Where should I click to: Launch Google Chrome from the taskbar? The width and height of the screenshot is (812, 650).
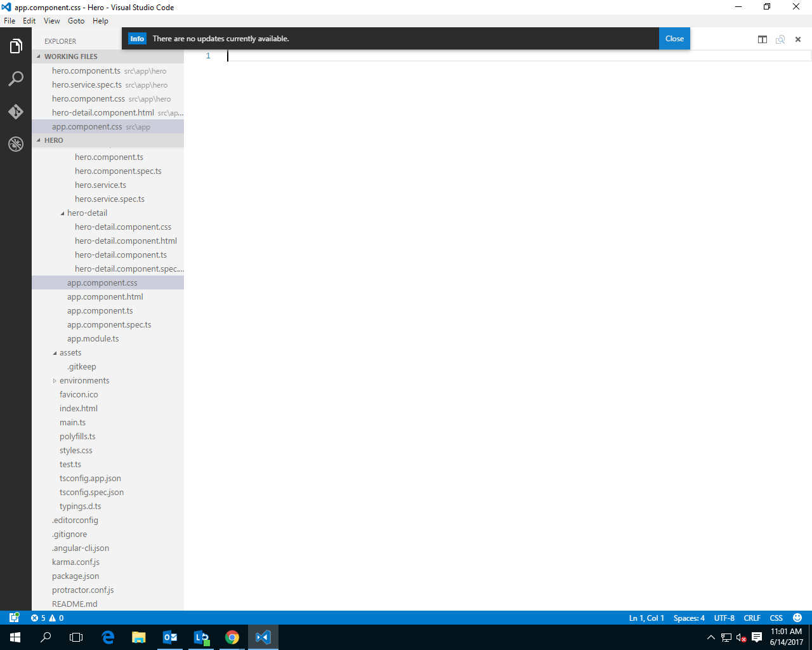232,637
